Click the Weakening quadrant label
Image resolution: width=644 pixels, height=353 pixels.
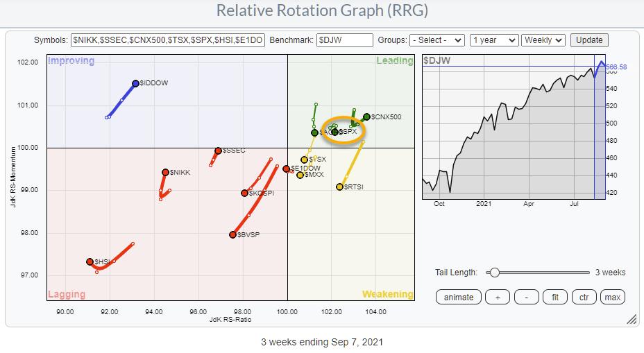click(x=388, y=294)
